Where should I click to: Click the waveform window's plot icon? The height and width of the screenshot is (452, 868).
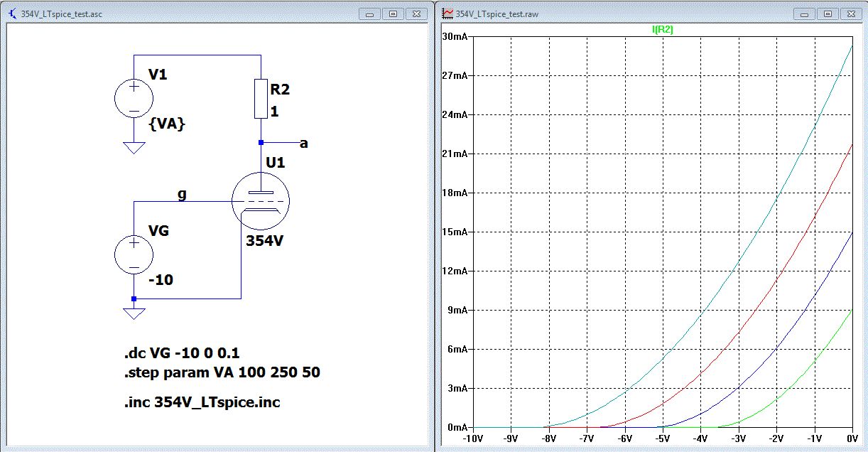tap(447, 14)
